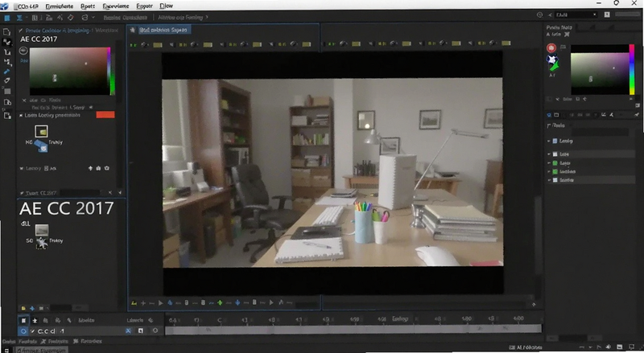
Task: Click the Lioelite column header in timeline
Action: [x=86, y=320]
